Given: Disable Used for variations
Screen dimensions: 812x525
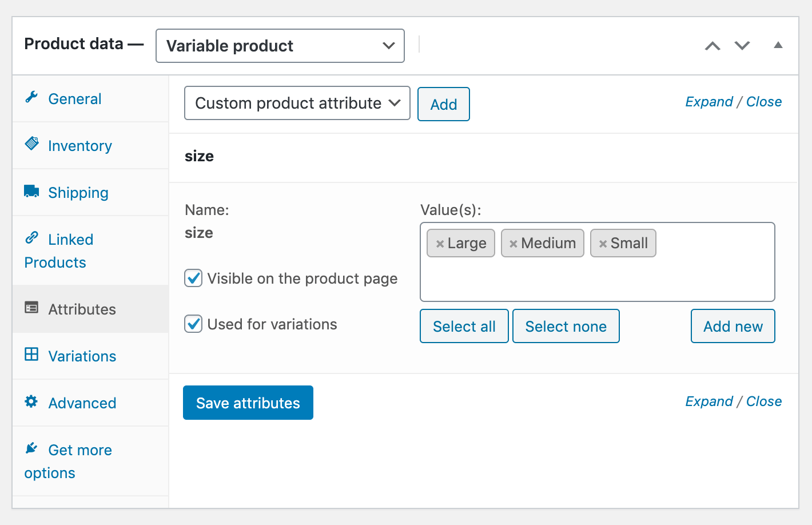Looking at the screenshot, I should [193, 324].
